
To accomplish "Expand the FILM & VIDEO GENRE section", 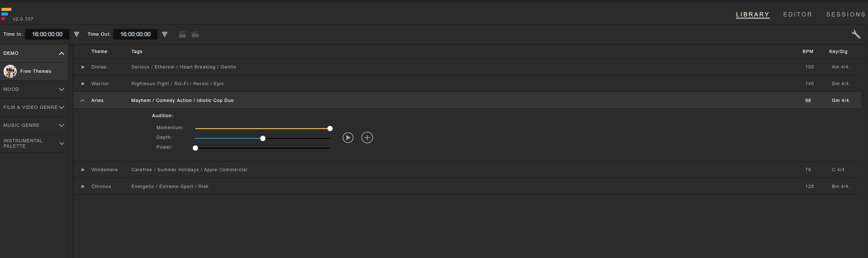I will point(61,107).
